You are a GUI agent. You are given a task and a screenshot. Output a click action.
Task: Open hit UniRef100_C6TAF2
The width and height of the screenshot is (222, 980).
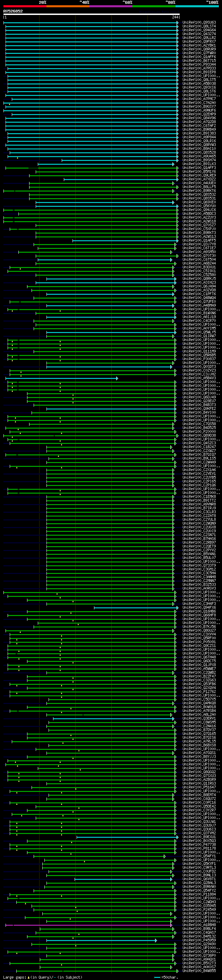tap(199, 125)
